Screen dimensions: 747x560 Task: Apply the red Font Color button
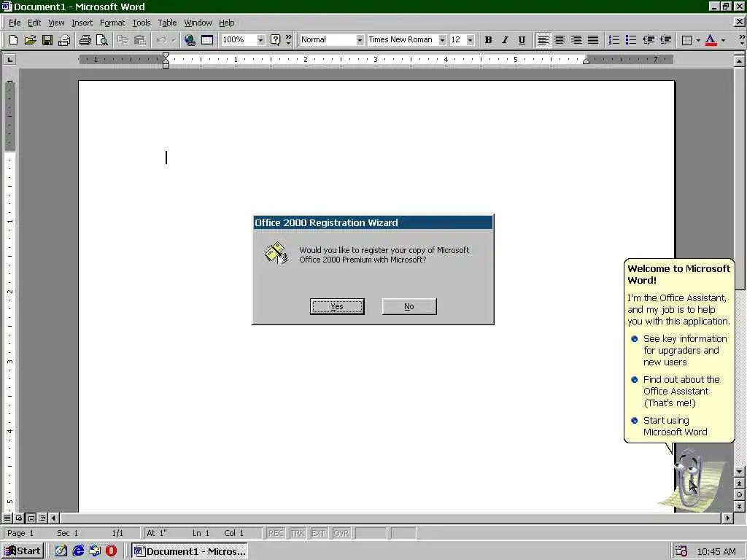(711, 40)
